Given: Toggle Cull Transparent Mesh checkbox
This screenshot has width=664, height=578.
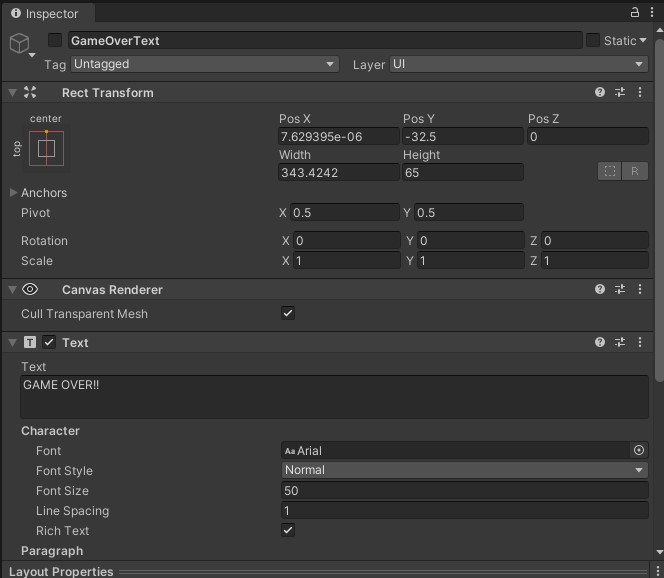Looking at the screenshot, I should [x=288, y=313].
